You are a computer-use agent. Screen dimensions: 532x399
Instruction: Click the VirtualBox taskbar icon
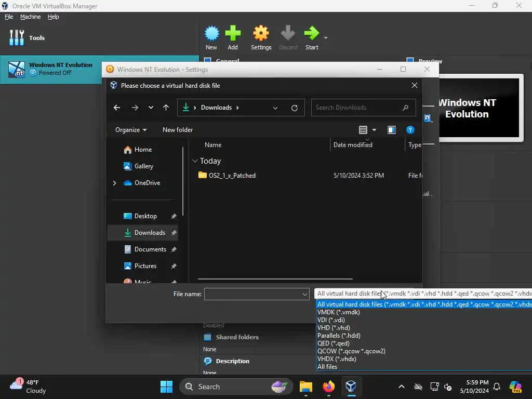point(351,387)
